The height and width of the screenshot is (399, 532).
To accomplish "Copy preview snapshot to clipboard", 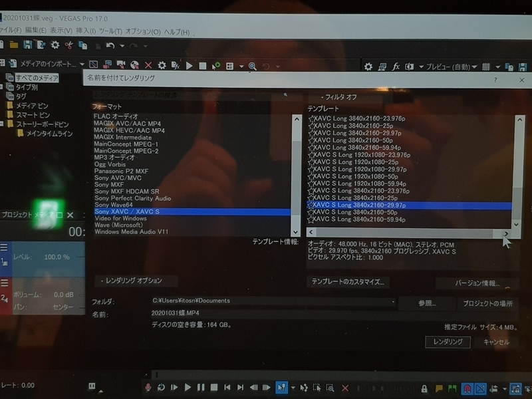I will click(509, 67).
